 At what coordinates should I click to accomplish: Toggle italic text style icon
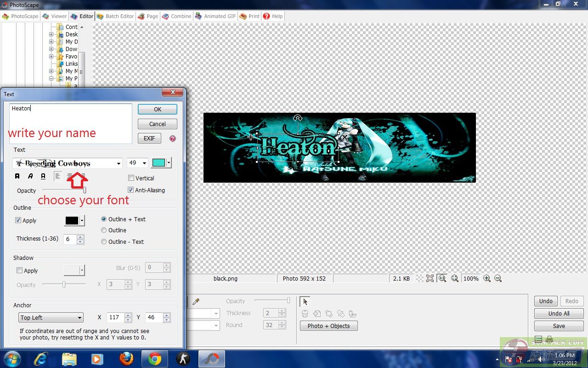pos(30,176)
